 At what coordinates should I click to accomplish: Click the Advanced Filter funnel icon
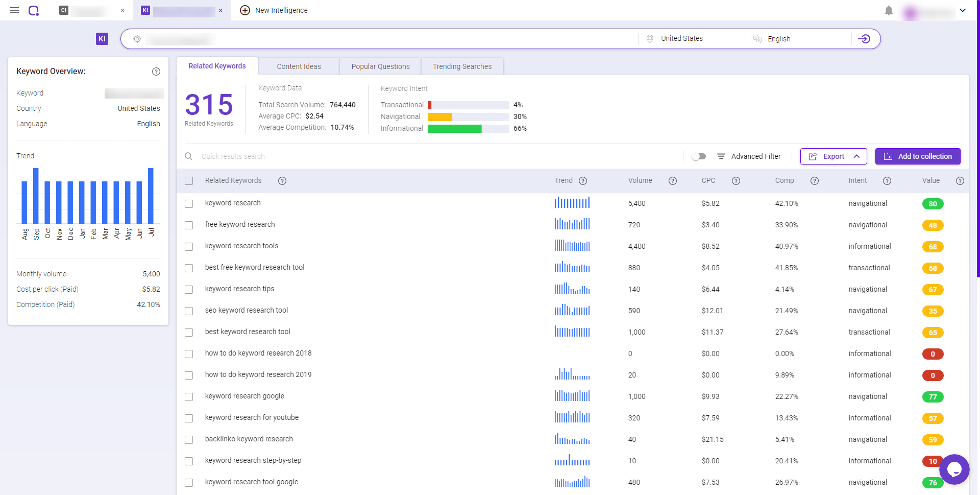tap(721, 156)
